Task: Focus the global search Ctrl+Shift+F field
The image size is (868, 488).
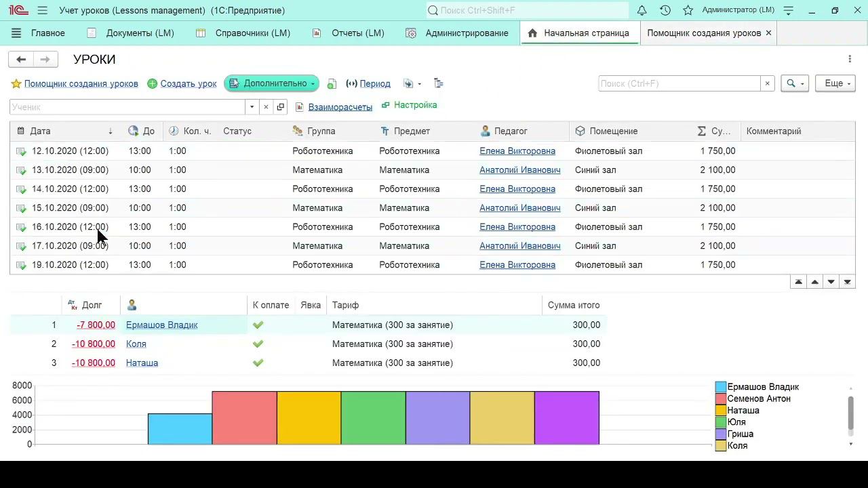Action: (x=528, y=10)
